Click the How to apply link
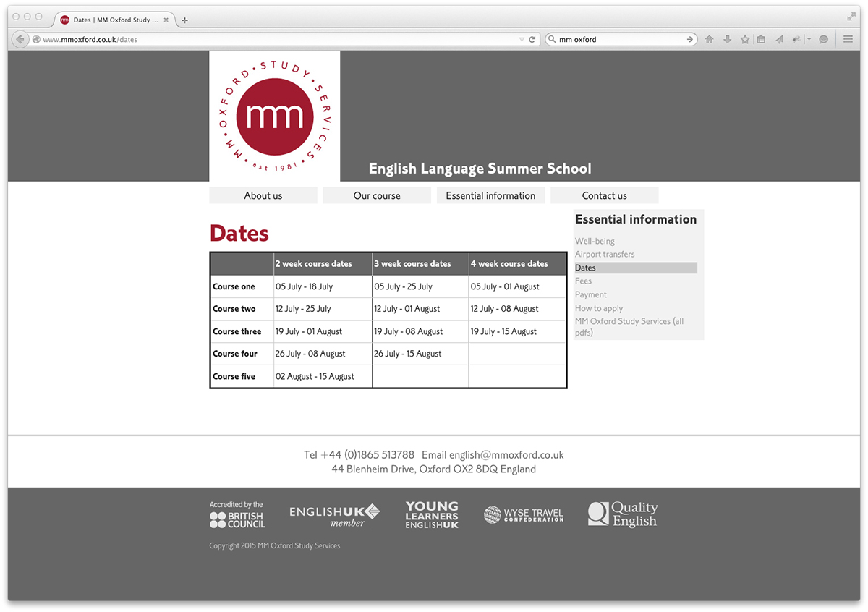The width and height of the screenshot is (868, 612). pyautogui.click(x=598, y=308)
